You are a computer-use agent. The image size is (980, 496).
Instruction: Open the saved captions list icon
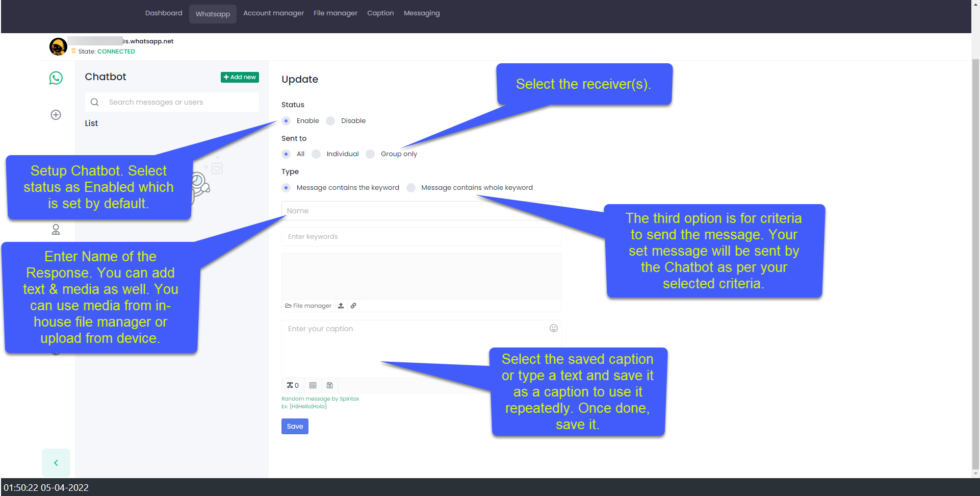pos(313,385)
